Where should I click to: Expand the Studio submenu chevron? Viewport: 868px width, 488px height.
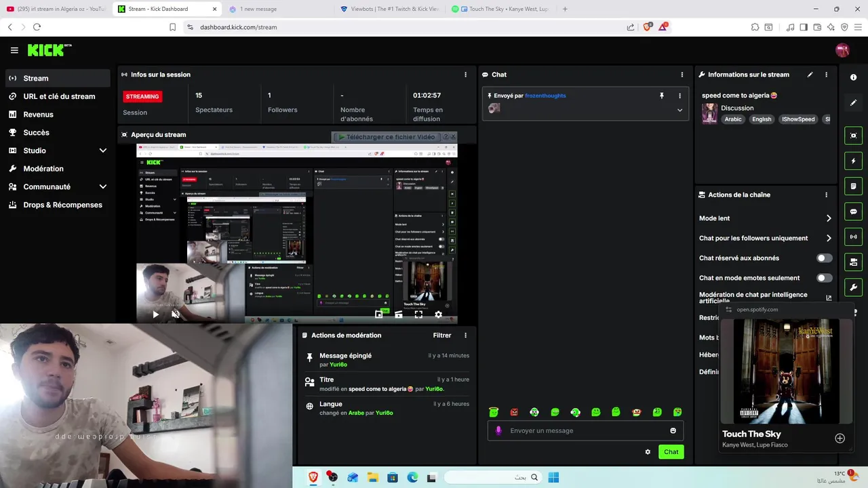click(103, 150)
